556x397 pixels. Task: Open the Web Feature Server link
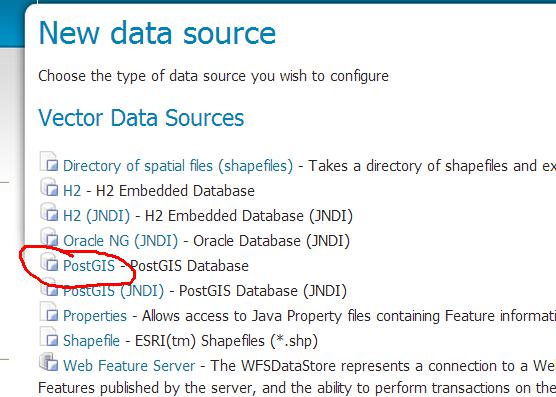click(129, 366)
